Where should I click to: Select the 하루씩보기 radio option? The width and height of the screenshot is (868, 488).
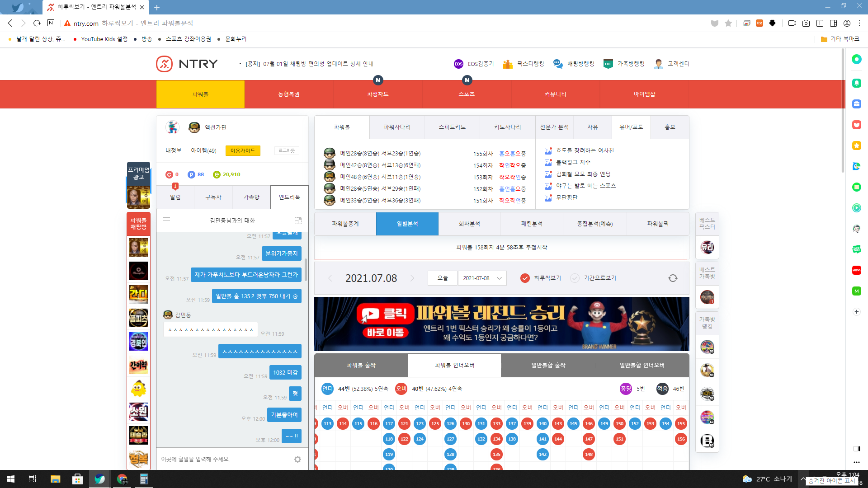(x=525, y=278)
